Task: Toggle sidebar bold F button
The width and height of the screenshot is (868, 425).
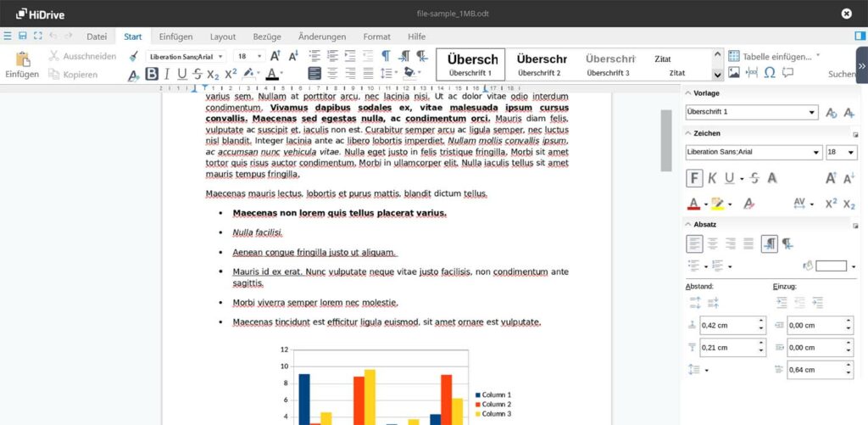Action: pyautogui.click(x=695, y=178)
